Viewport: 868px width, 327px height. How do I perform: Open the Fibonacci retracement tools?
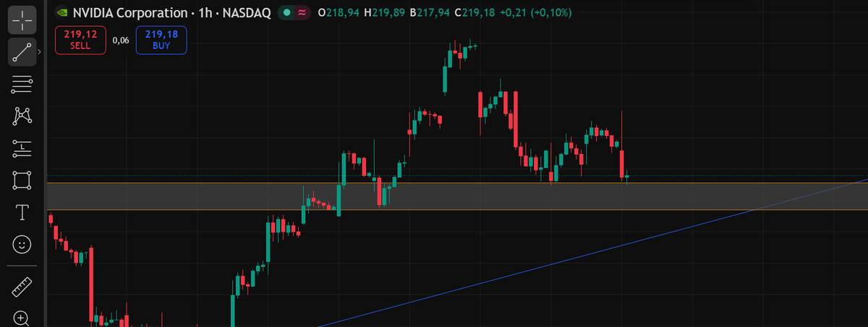point(22,84)
